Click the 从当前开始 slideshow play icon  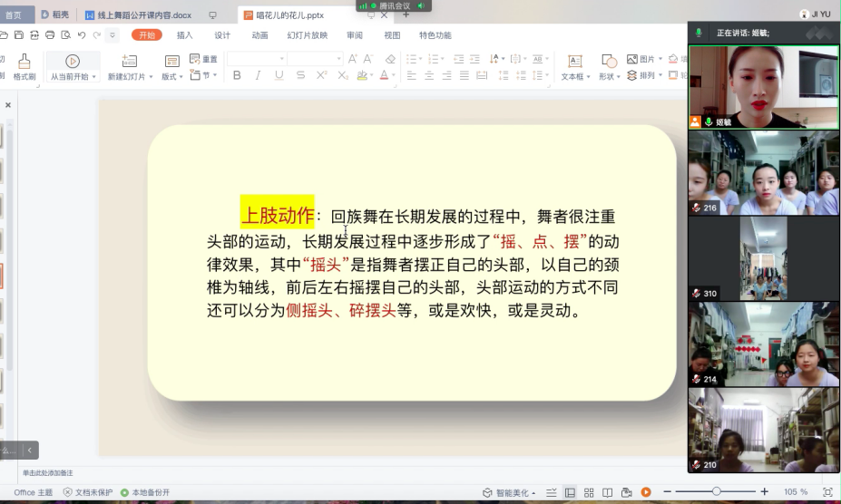(x=72, y=61)
